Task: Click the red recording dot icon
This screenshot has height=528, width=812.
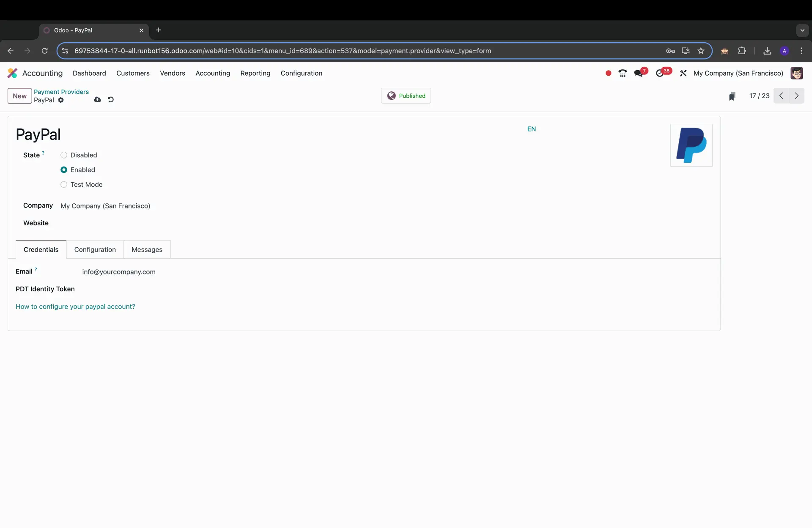Action: pyautogui.click(x=608, y=73)
